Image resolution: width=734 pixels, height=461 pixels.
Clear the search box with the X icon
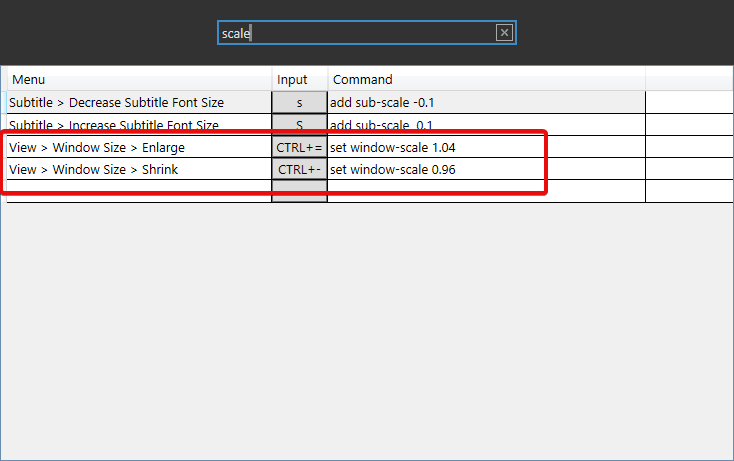click(504, 33)
